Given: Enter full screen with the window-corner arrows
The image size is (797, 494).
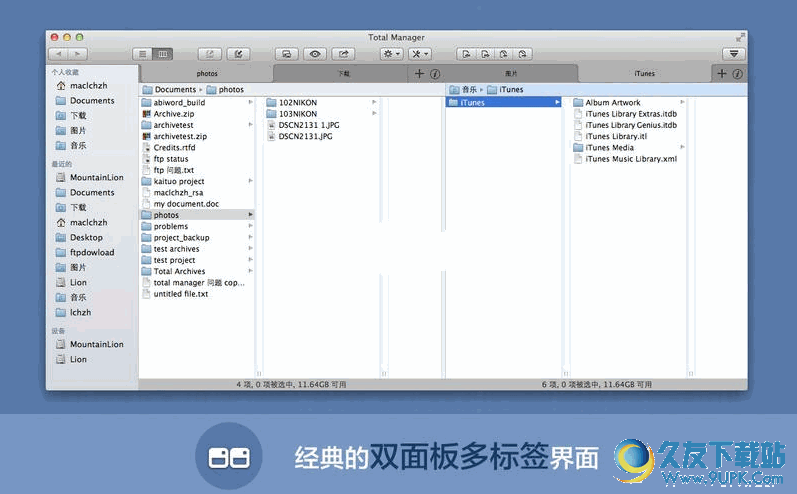Looking at the screenshot, I should 740,37.
